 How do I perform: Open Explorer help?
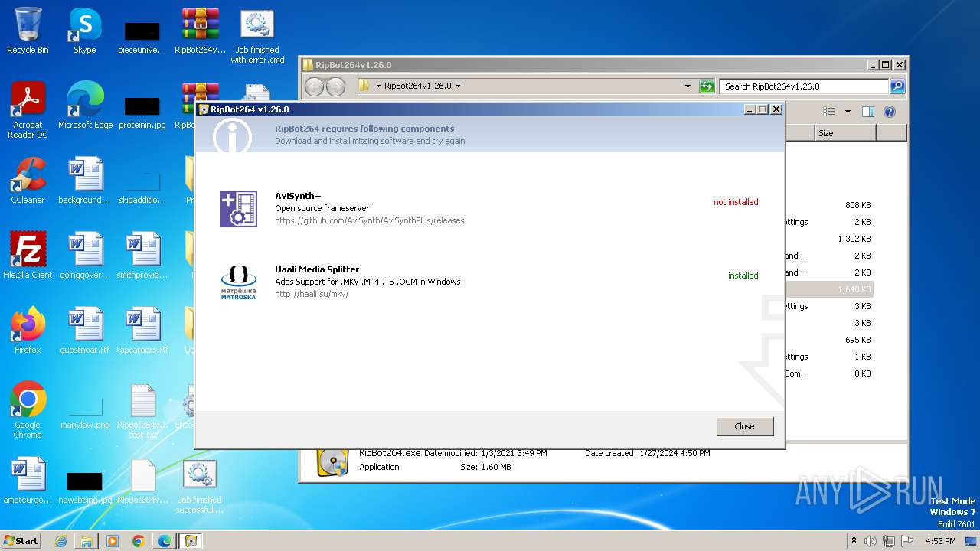point(890,112)
